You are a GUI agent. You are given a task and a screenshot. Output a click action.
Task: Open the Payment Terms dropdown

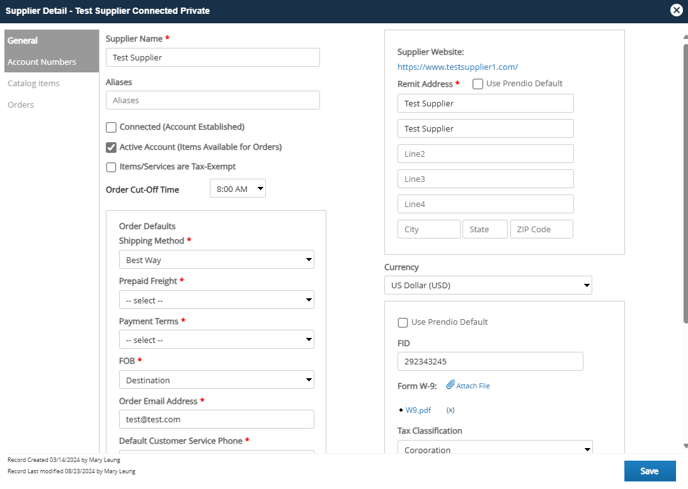click(x=217, y=340)
